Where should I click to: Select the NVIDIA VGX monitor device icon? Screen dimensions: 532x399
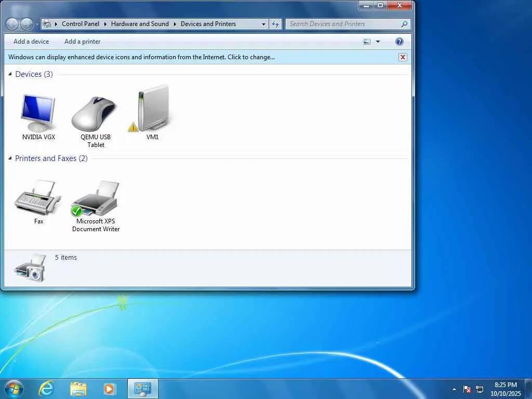[38, 113]
